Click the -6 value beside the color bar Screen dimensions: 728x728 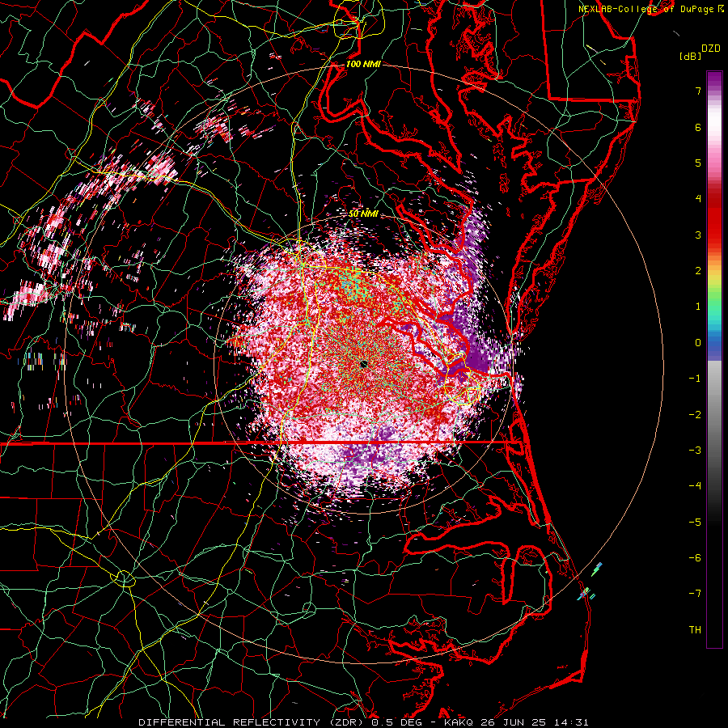[x=695, y=558]
